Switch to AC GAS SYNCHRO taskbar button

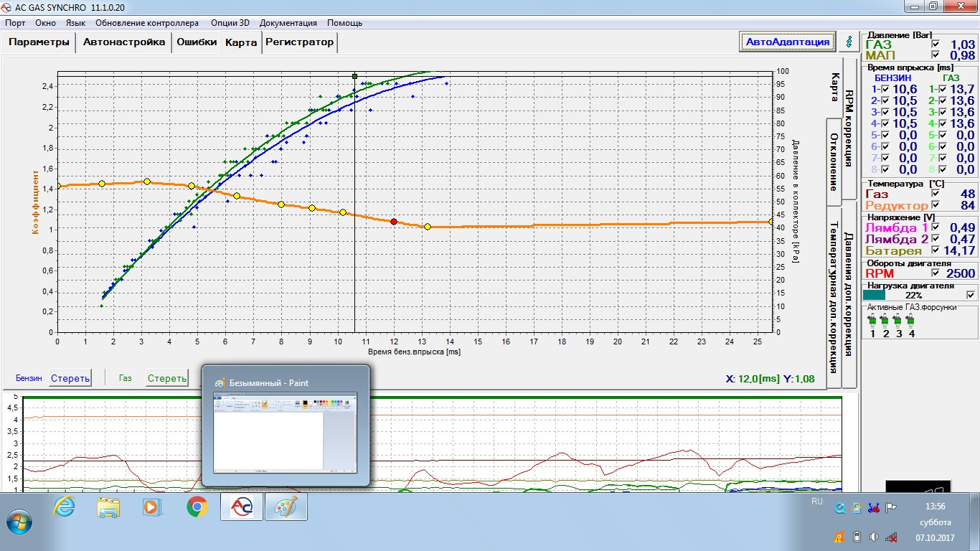point(242,507)
